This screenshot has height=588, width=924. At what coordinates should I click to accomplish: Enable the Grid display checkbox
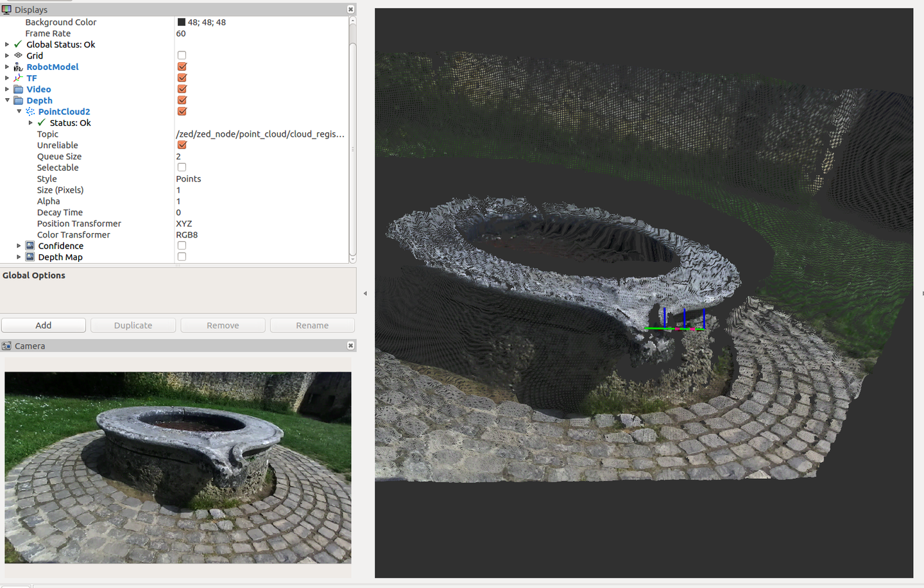pos(182,55)
